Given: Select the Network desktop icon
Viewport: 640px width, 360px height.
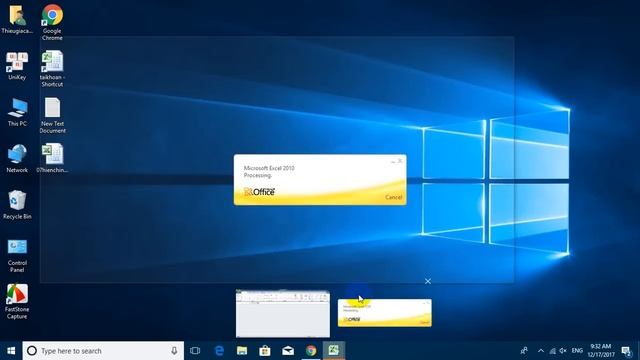Looking at the screenshot, I should (17, 159).
